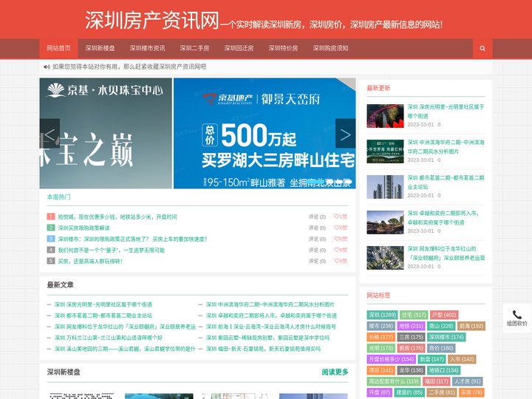Screen dimensions: 532x399
Task: Select the 人才房 (91) tag
Action: 468,382
